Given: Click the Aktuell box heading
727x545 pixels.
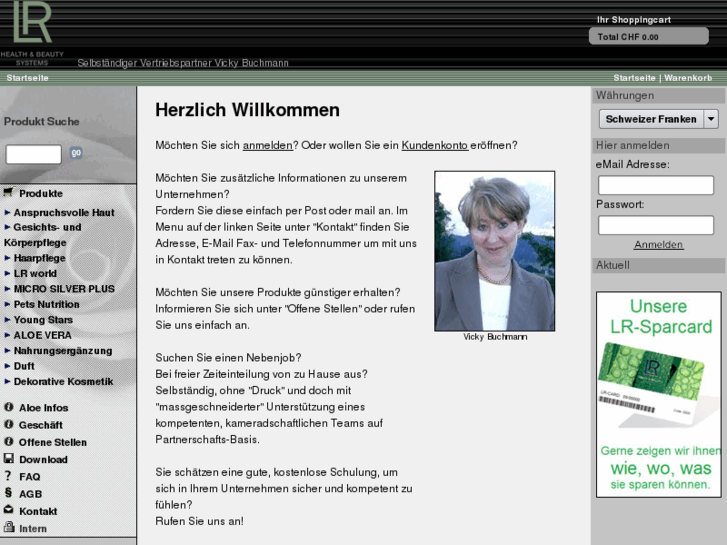Looking at the screenshot, I should 658,265.
